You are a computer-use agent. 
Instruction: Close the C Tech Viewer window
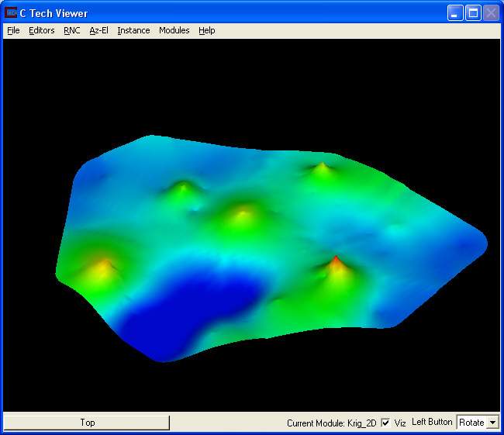(x=491, y=13)
